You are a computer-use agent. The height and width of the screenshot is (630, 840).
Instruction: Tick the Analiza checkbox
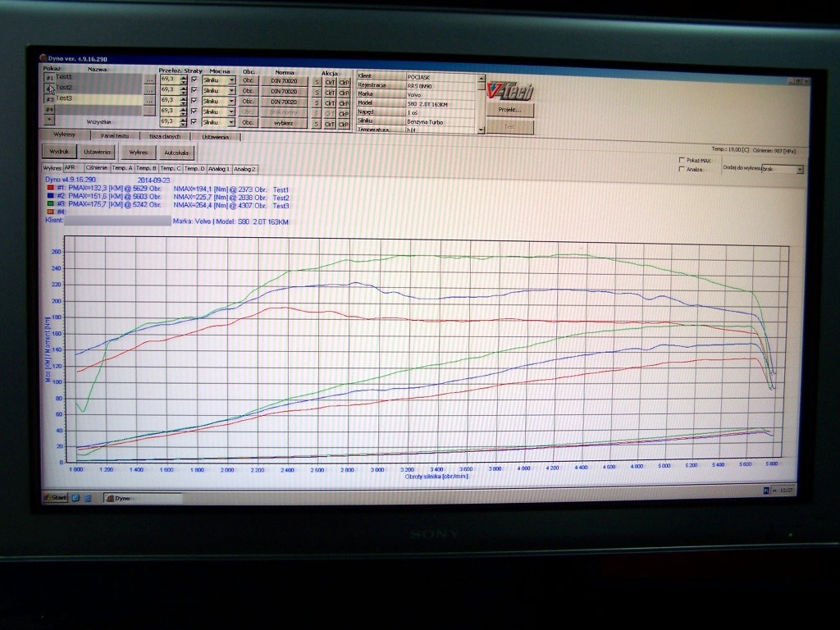pos(682,169)
